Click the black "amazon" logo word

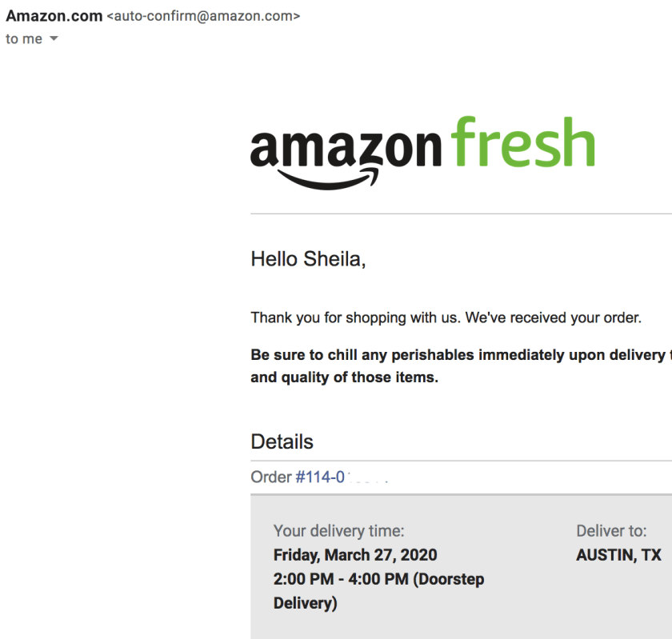[x=346, y=148]
